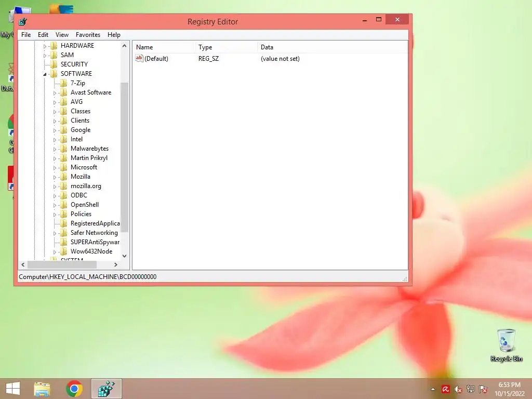Click the Classes key folder icon
Viewport: 532px width, 399px height.
click(x=63, y=111)
